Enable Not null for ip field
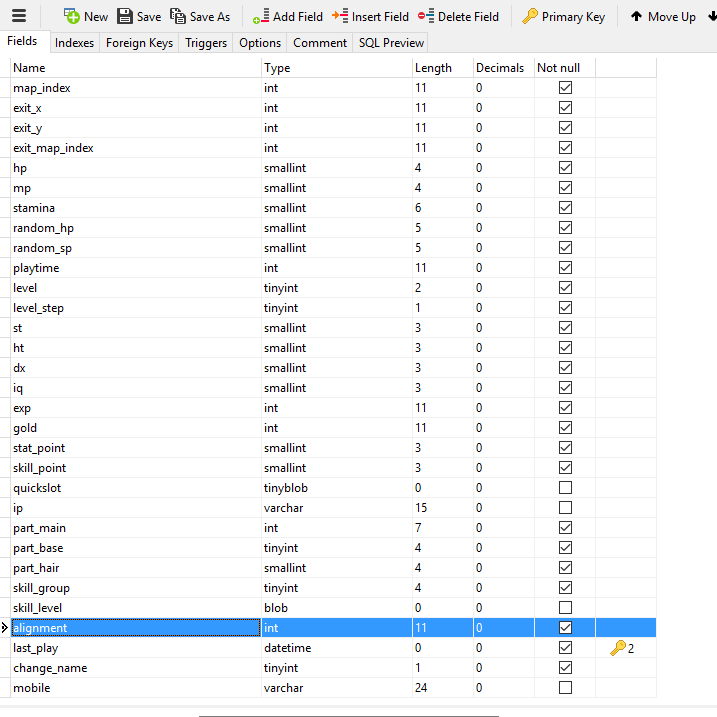 click(565, 508)
